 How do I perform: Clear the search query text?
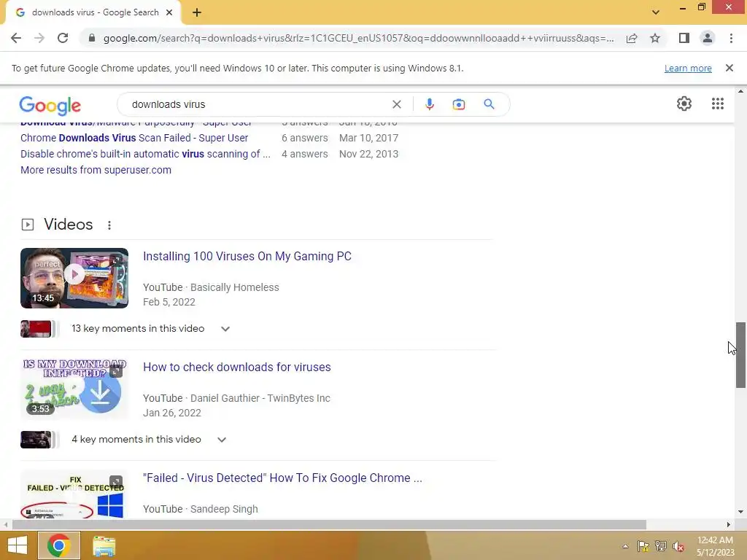pos(396,104)
